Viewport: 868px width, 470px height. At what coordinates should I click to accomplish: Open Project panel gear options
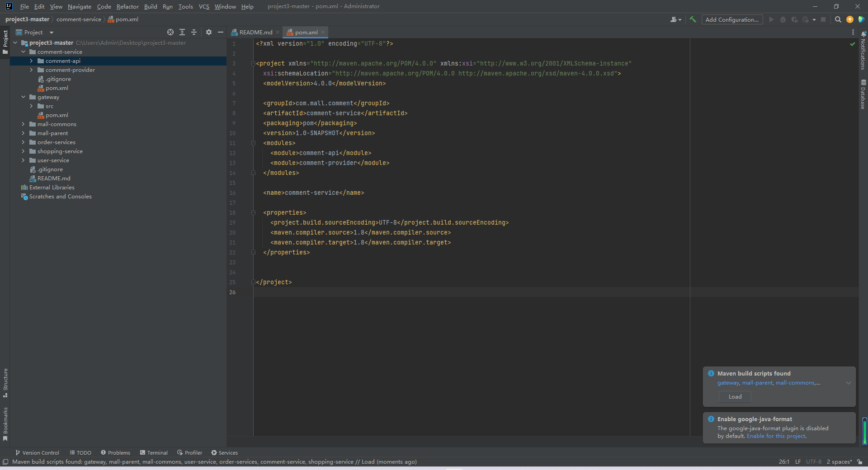[x=209, y=32]
